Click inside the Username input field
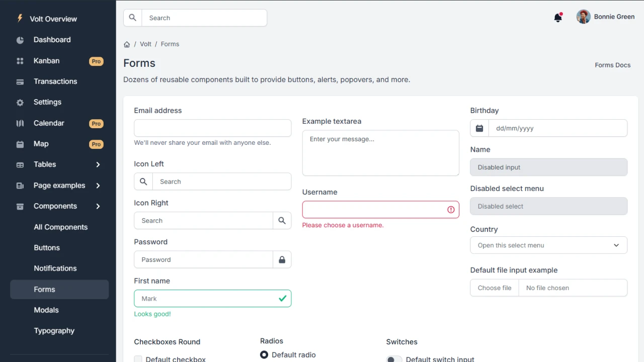 point(375,210)
